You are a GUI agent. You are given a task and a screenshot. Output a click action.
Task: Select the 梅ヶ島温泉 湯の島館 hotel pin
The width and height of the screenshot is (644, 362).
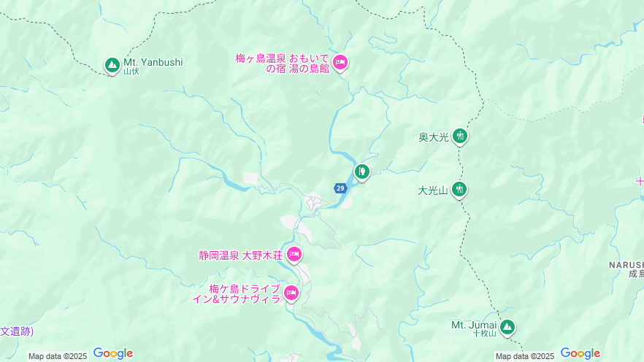click(340, 63)
